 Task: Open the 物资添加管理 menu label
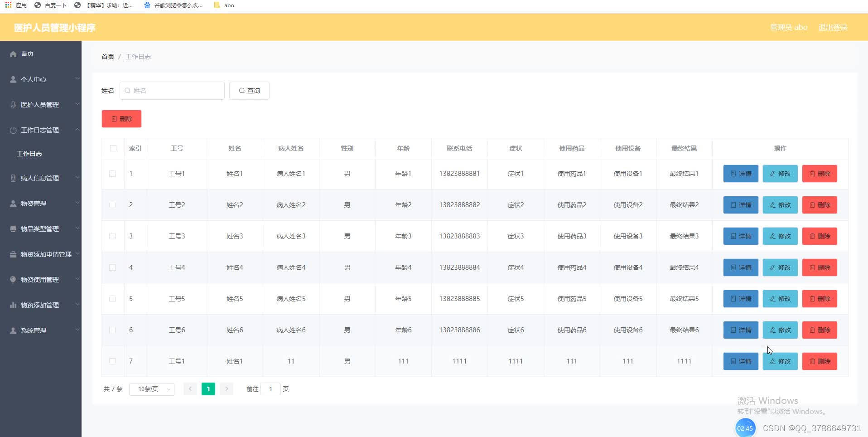point(40,305)
